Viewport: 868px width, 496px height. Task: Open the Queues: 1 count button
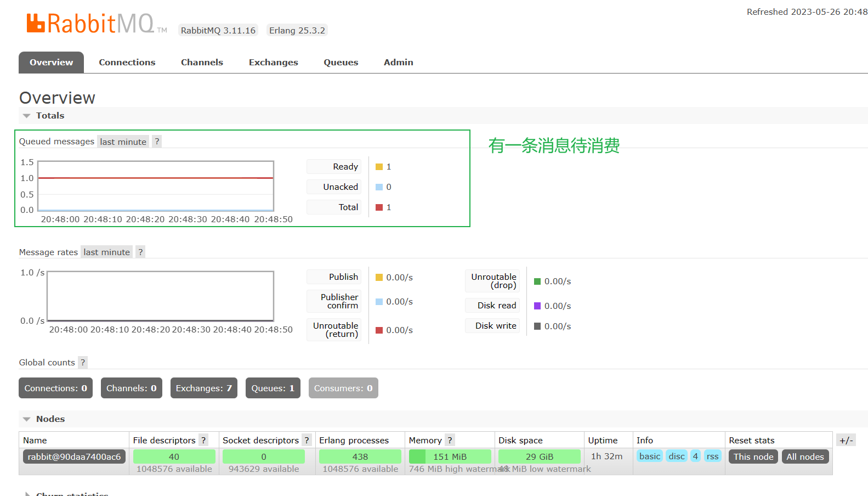pyautogui.click(x=273, y=388)
